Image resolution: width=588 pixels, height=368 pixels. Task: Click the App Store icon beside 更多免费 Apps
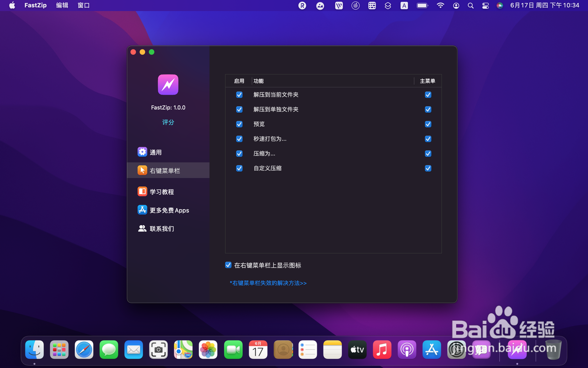coord(142,210)
